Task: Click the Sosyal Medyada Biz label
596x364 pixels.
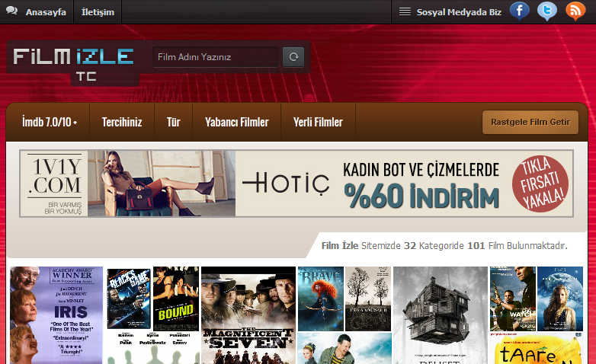Action: [459, 12]
